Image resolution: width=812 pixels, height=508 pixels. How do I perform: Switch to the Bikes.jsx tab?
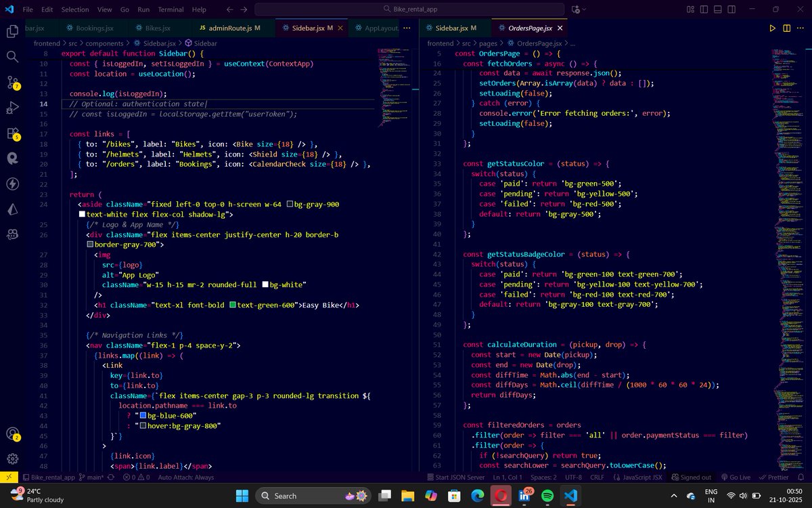click(x=157, y=28)
